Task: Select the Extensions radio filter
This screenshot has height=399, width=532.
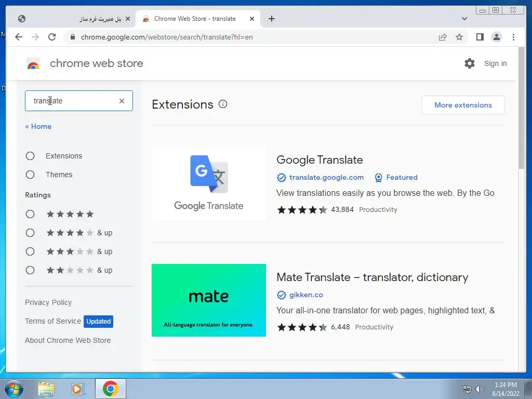Action: [30, 156]
